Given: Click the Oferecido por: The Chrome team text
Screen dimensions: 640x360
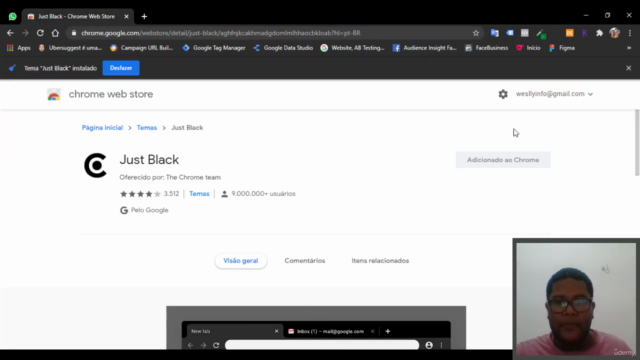Looking at the screenshot, I should [x=170, y=177].
